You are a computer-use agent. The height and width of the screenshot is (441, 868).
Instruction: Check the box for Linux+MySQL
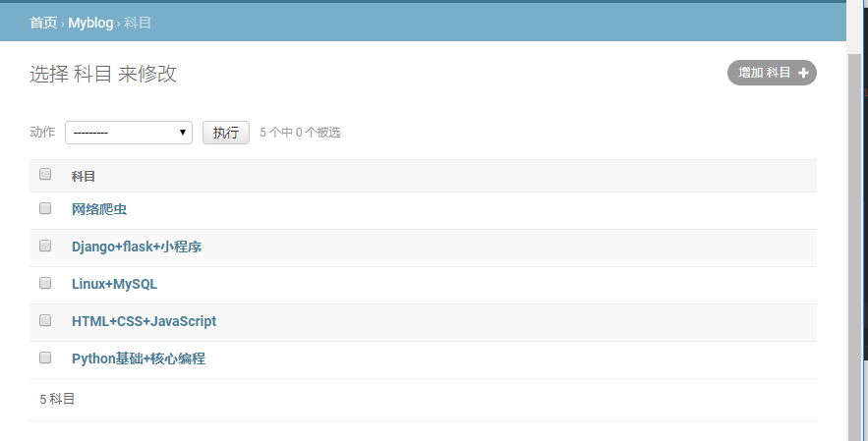coord(45,283)
